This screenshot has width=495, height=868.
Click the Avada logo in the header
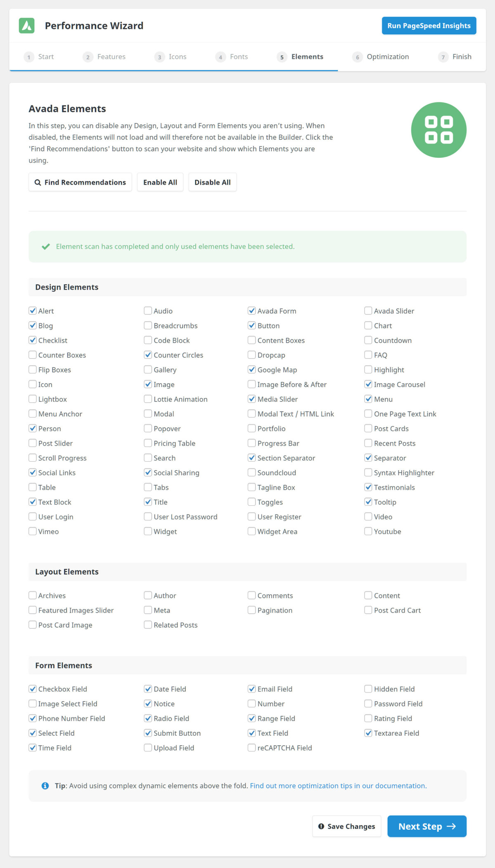coord(26,25)
